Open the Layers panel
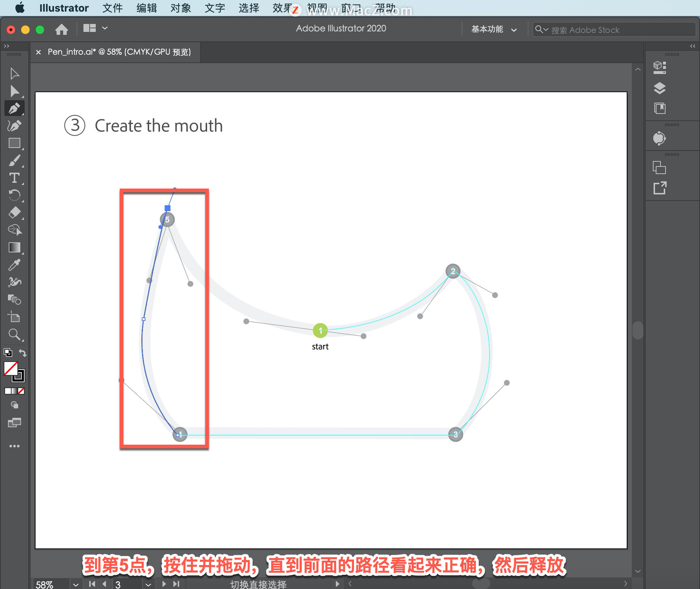This screenshot has width=700, height=589. (660, 88)
